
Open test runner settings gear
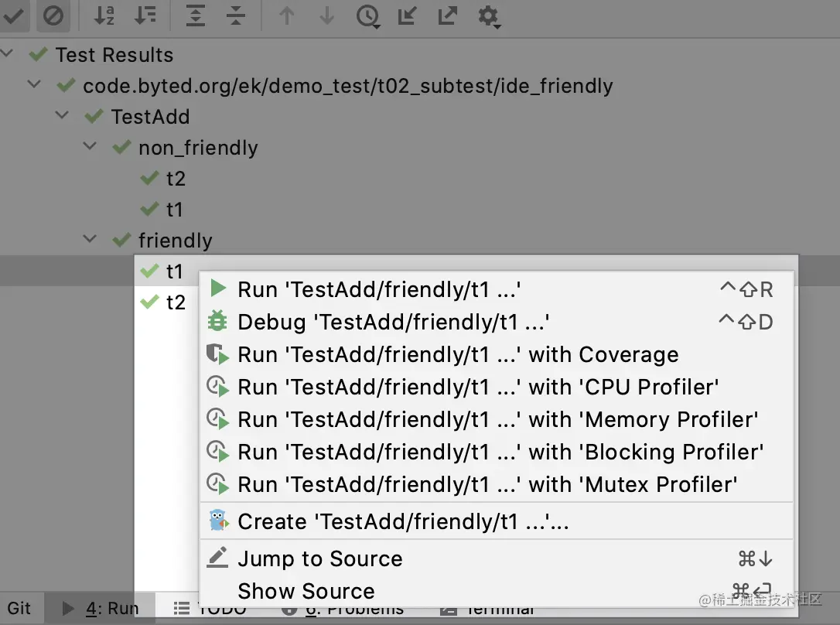[x=489, y=16]
